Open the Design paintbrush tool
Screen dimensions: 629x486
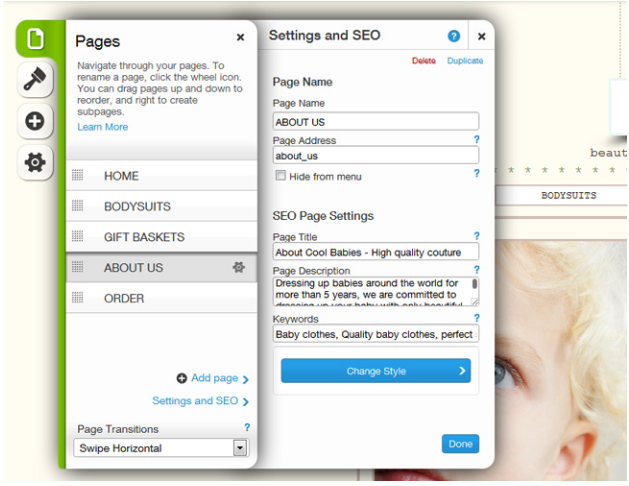tap(35, 79)
